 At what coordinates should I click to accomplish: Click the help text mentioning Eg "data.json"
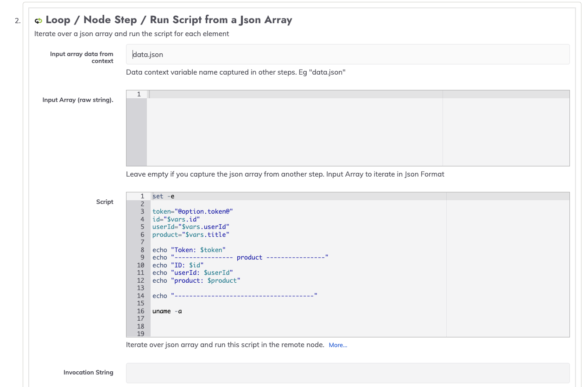coord(236,72)
